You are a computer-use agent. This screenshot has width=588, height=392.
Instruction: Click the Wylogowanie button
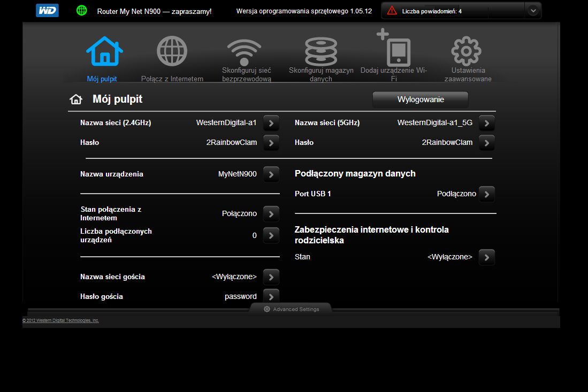coord(421,99)
